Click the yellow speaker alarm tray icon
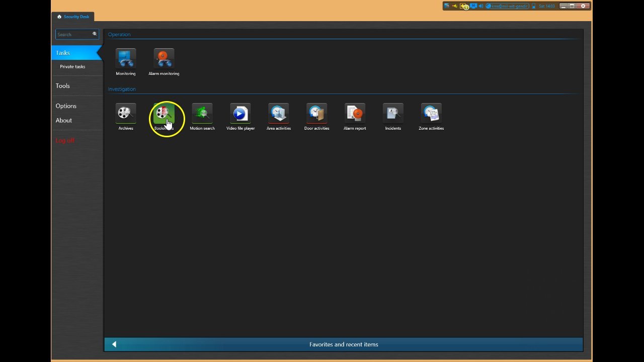The height and width of the screenshot is (362, 644). [x=455, y=6]
